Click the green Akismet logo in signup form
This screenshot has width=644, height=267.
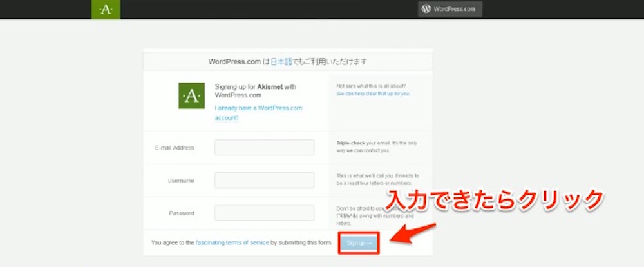(x=191, y=96)
